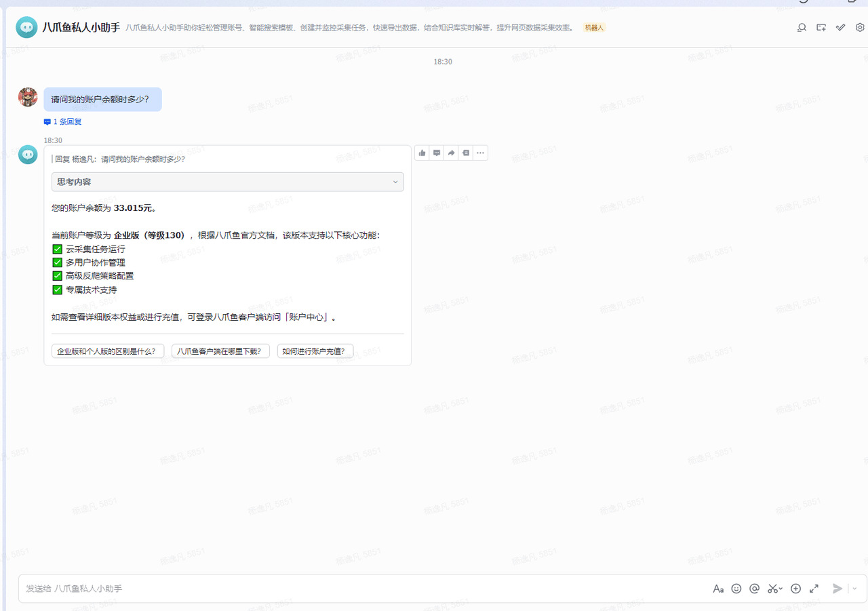Open the emoji picker
Screen dimensions: 868x611
(x=736, y=589)
